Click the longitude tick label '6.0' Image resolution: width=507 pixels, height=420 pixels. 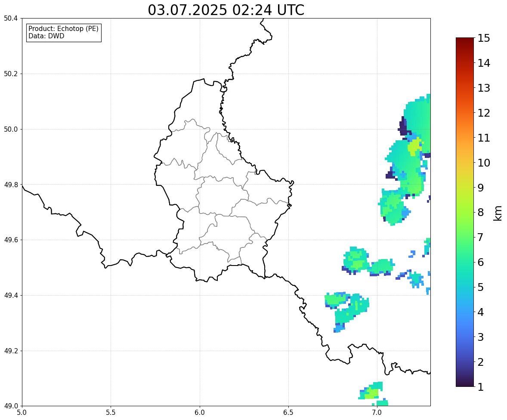pyautogui.click(x=200, y=413)
